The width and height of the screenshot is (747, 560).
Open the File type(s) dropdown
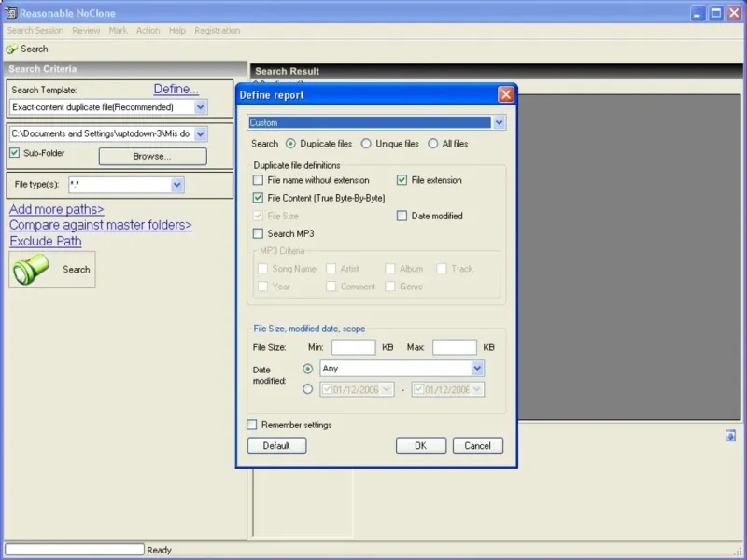coord(177,185)
